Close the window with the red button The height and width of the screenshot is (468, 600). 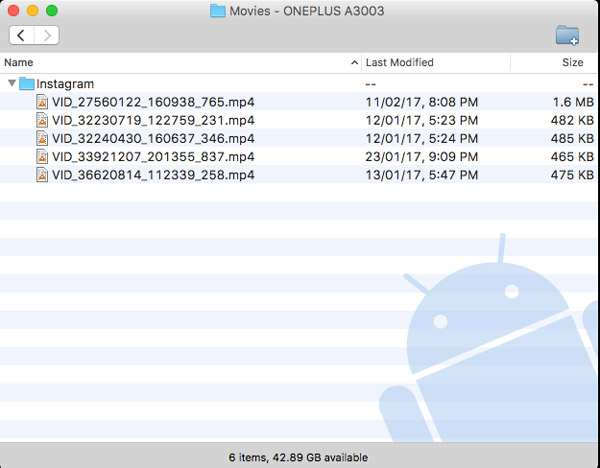click(13, 11)
